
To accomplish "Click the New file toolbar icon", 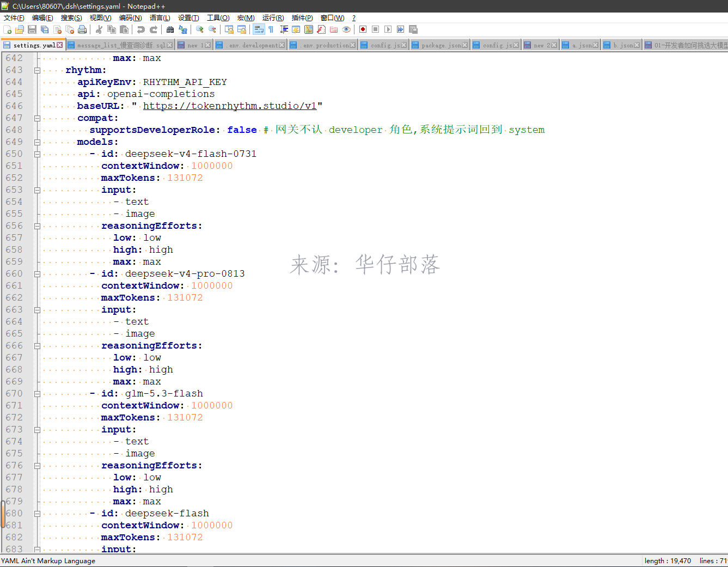I will pos(7,29).
